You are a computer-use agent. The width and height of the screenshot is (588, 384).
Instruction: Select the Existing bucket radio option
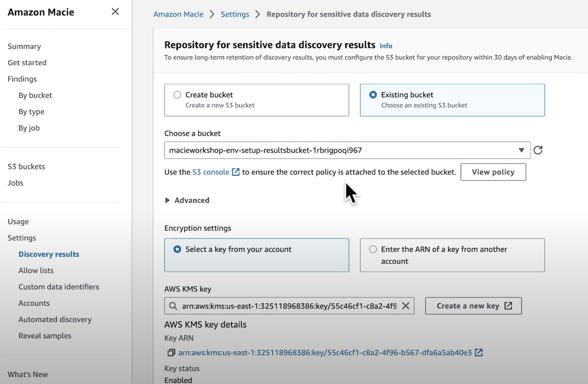pos(373,95)
